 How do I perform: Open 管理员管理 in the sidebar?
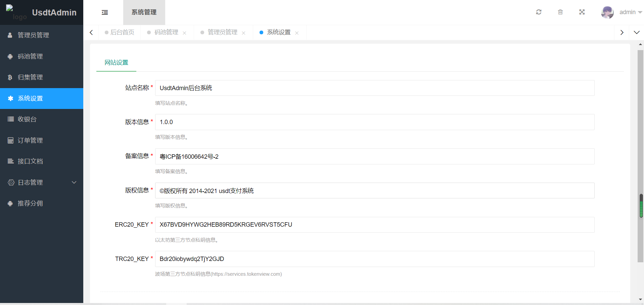tap(33, 35)
